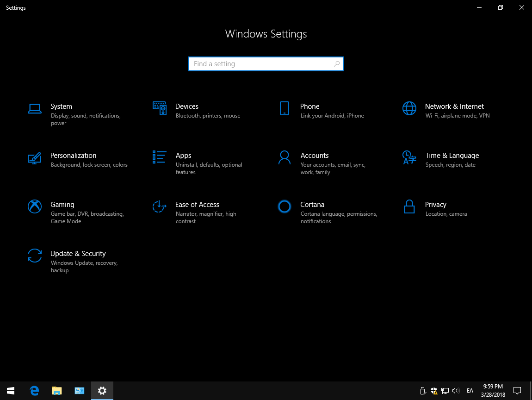Click the Devices category title
Viewport: 532px width, 400px height.
pos(186,106)
